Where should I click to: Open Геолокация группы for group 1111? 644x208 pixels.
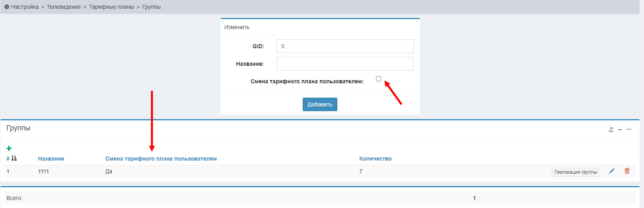point(575,172)
